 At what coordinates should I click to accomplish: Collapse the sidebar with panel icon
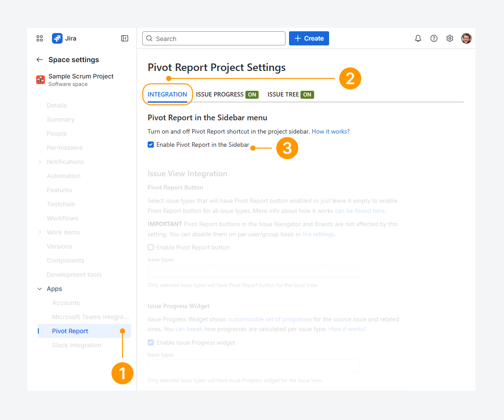coord(125,39)
